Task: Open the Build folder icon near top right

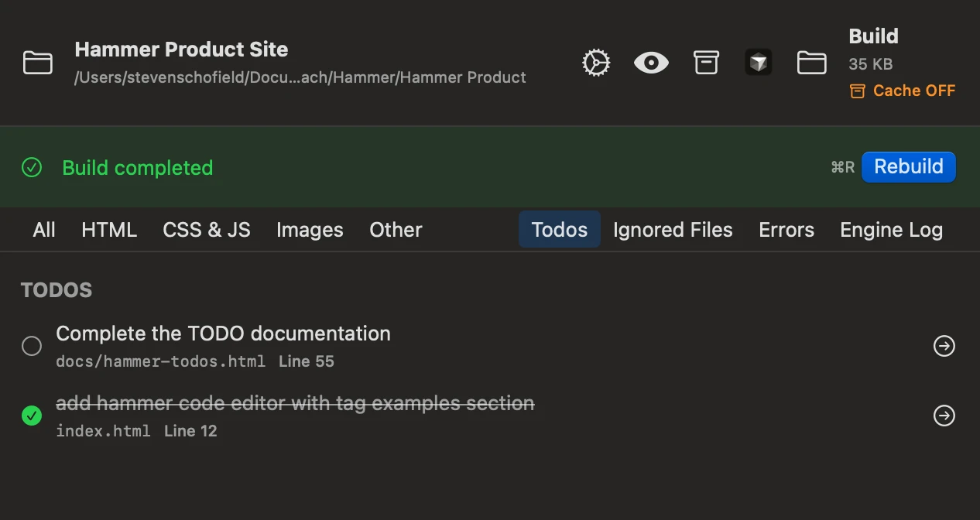Action: [x=811, y=63]
